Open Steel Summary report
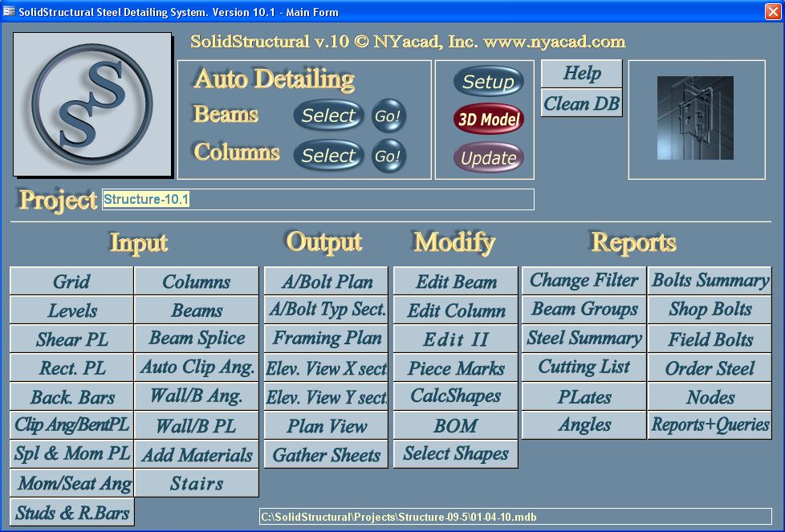This screenshot has height=532, width=785. (x=584, y=339)
